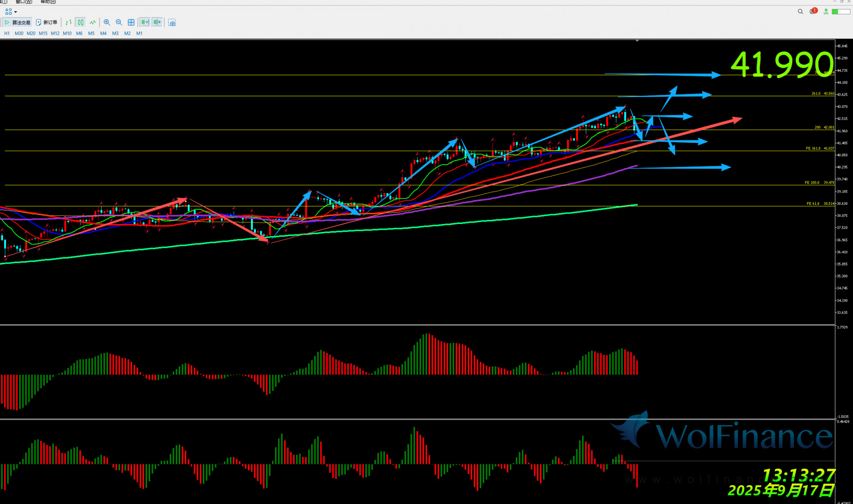Expand the shapes objects dropdown arrow
Image resolution: width=853 pixels, height=504 pixels.
[x=16, y=12]
